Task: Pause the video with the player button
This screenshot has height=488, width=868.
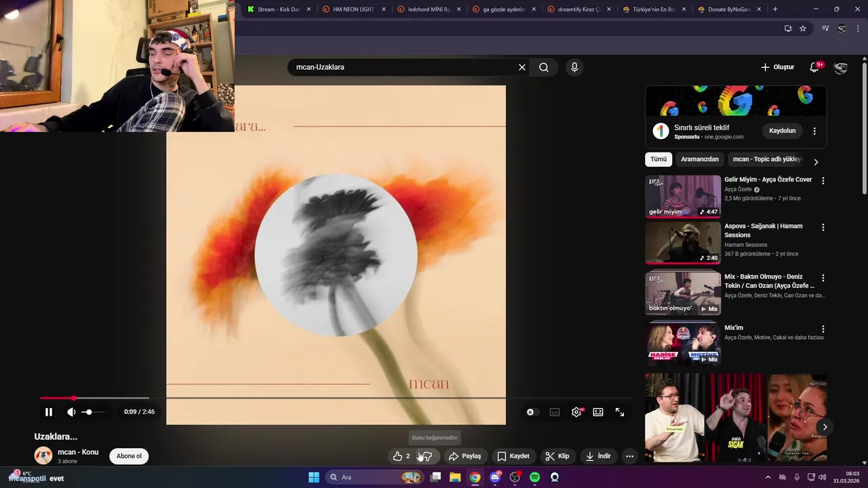Action: click(49, 412)
